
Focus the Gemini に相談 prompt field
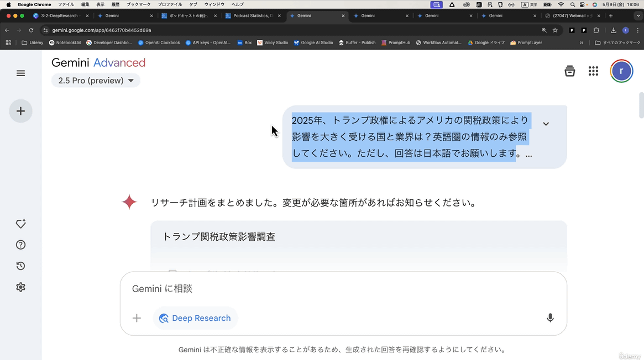tap(332, 289)
